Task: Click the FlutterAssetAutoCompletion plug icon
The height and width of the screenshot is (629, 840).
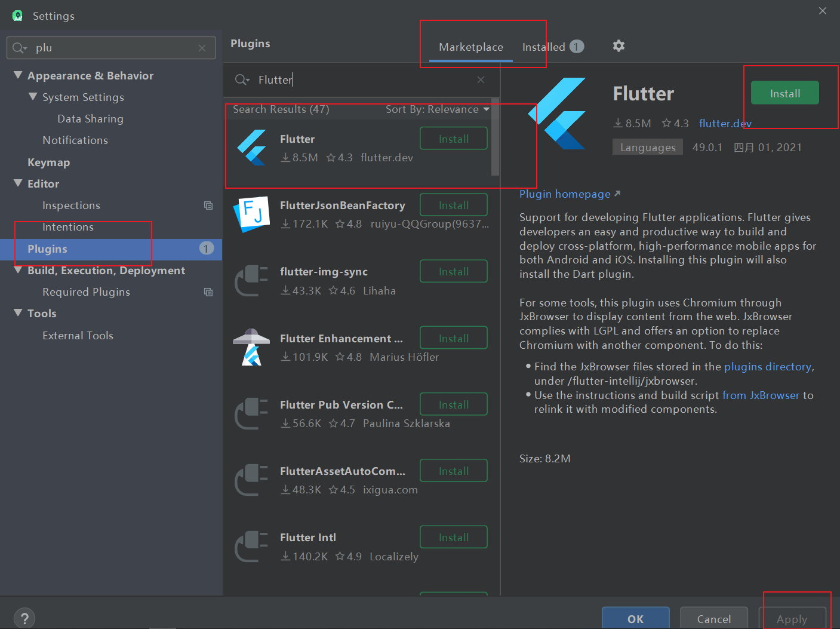Action: [251, 480]
